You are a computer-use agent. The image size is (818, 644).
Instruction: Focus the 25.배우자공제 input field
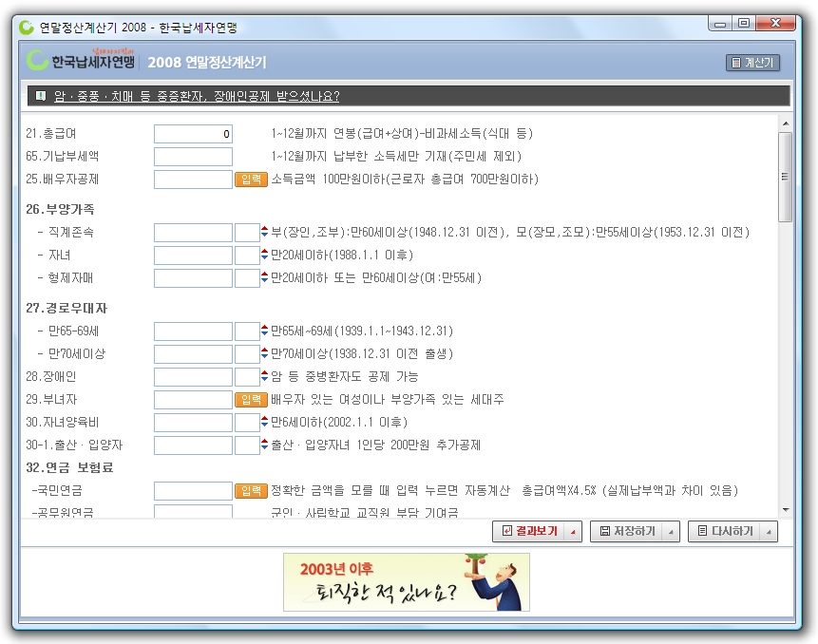[193, 180]
